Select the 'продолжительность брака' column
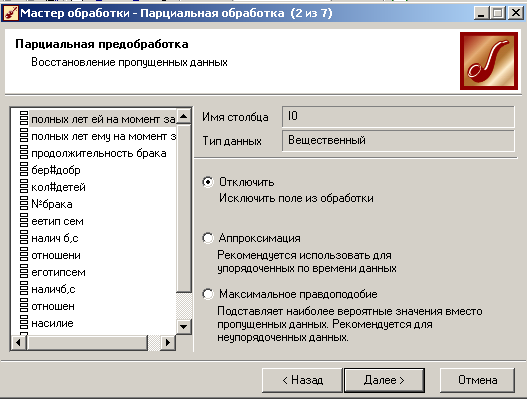Image resolution: width=527 pixels, height=399 pixels. [x=99, y=153]
